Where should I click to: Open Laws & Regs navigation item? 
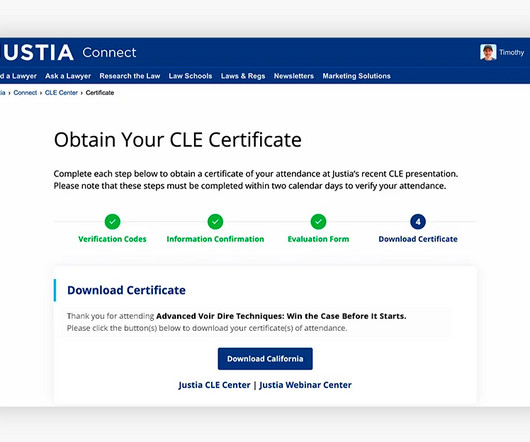click(x=243, y=76)
